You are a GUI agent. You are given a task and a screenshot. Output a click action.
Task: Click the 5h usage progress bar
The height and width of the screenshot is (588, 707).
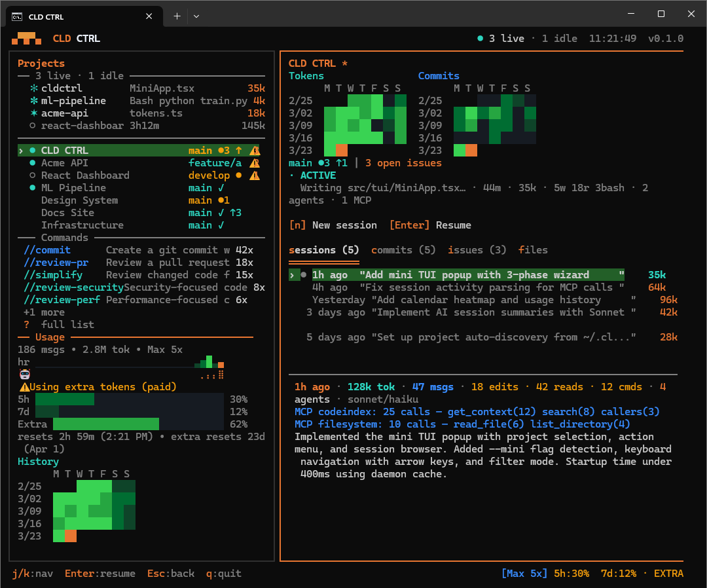[x=130, y=399]
